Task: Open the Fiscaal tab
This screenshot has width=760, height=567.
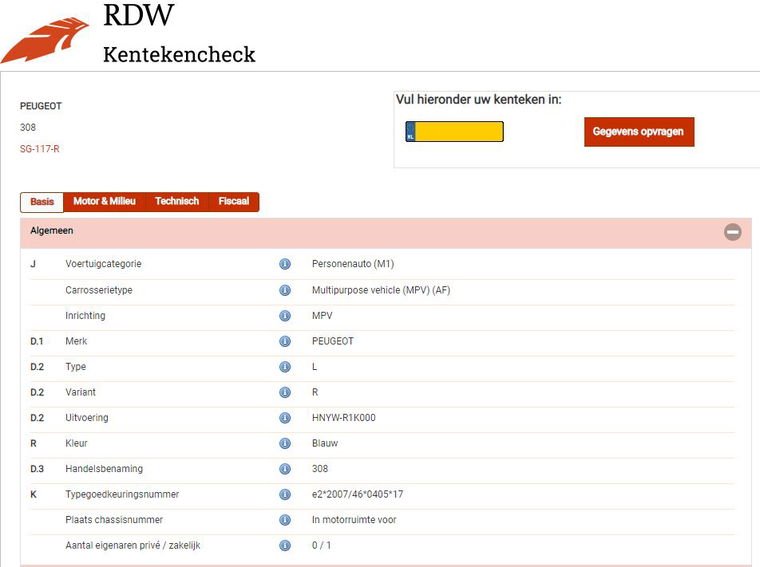Action: coord(234,202)
